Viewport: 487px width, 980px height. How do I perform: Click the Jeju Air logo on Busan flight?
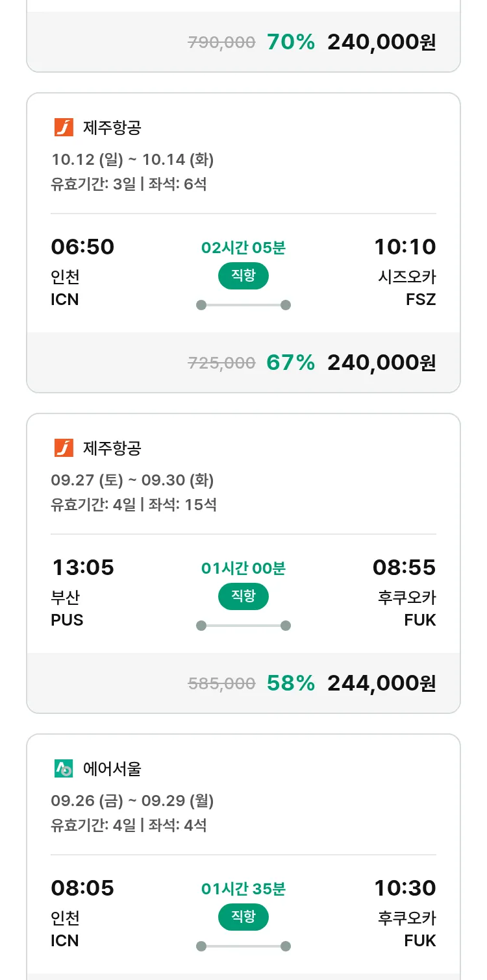point(64,448)
